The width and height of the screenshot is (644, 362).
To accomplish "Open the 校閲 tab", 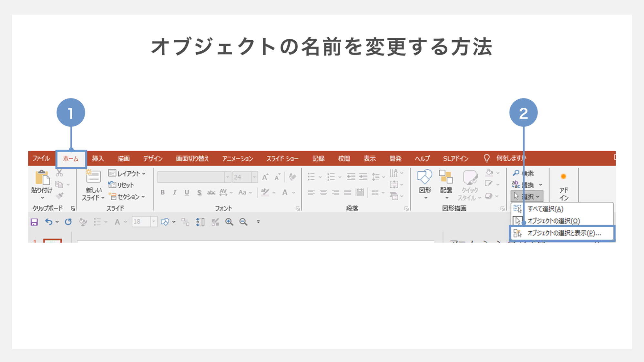I will (x=344, y=158).
